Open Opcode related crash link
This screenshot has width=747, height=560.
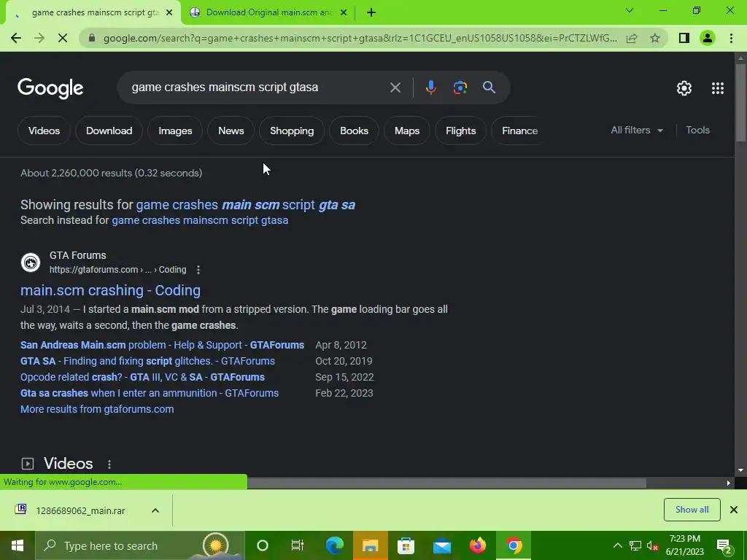[x=142, y=377]
